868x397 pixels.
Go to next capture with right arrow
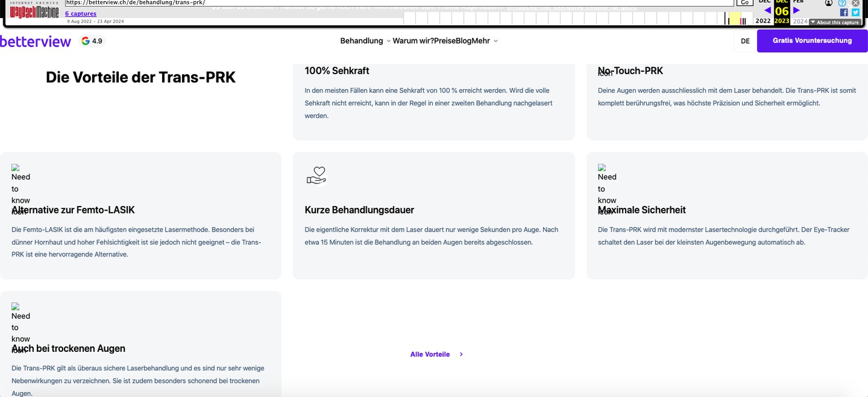[796, 10]
